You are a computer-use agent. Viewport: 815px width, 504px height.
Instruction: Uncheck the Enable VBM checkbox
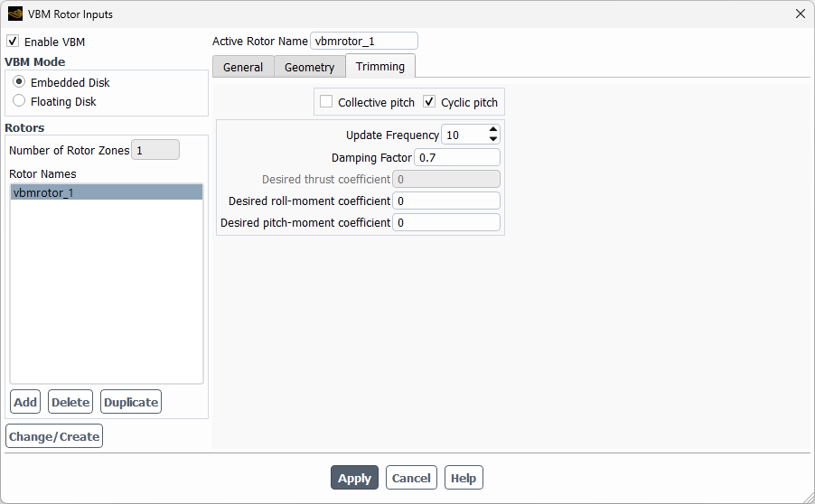13,41
